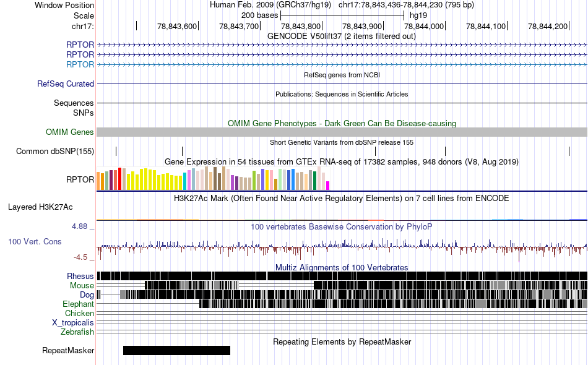Click the OMIM Genes track label
This screenshot has height=365, width=588.
tap(69, 132)
